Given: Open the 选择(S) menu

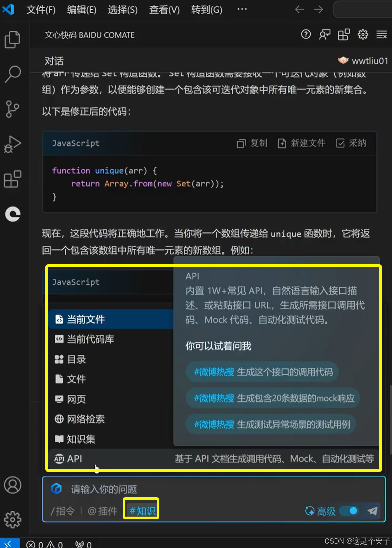Looking at the screenshot, I should [x=123, y=10].
